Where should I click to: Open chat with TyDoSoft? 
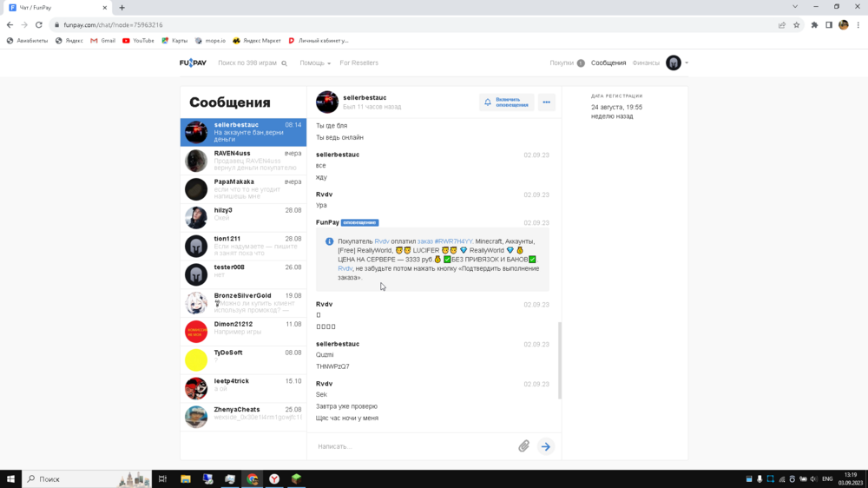243,359
